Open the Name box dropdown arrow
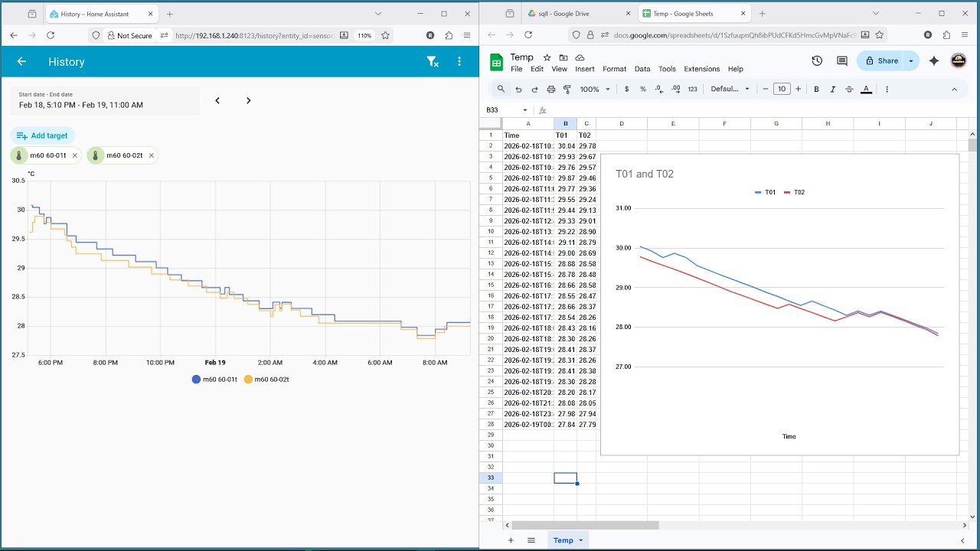Viewport: 980px width, 551px height. tap(525, 110)
